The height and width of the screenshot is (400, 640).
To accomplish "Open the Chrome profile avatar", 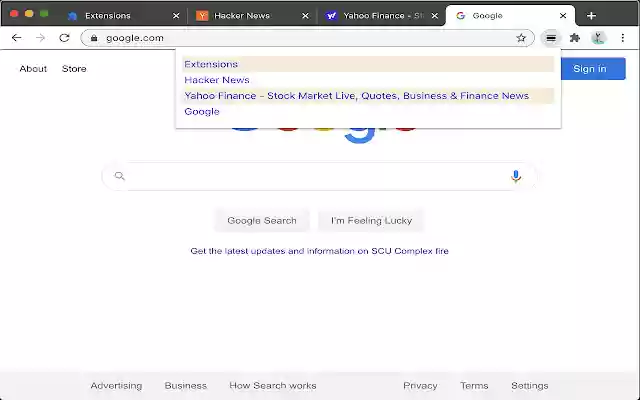I will [x=598, y=38].
